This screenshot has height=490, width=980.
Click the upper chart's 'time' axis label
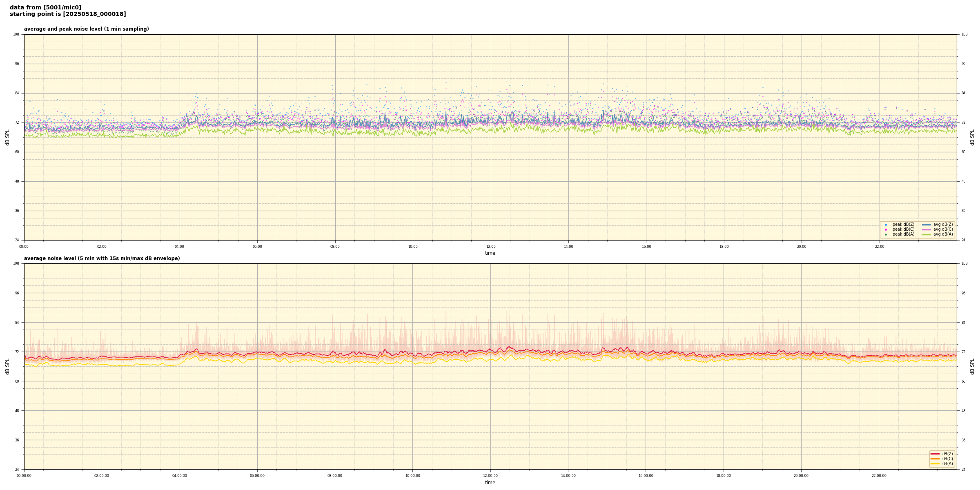click(x=490, y=253)
